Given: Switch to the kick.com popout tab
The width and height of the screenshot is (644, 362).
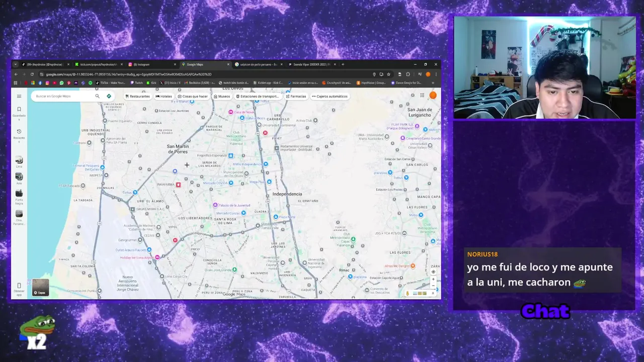Looking at the screenshot, I should (x=99, y=64).
